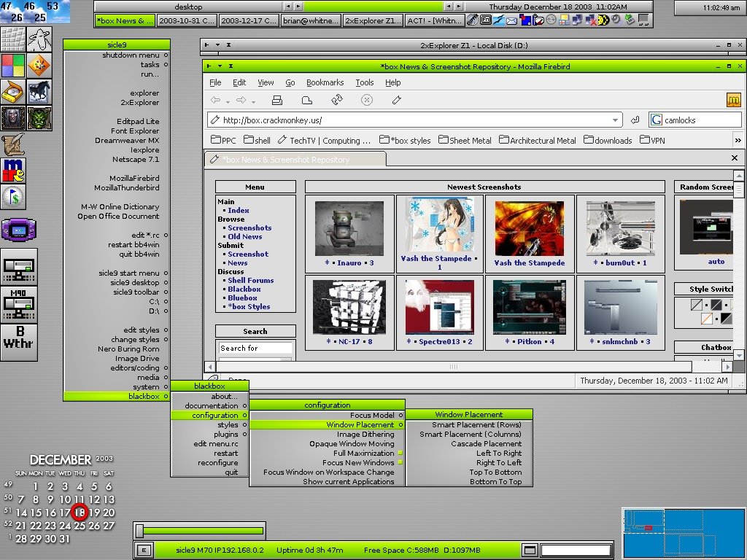Launch the green orc face desktop icon
This screenshot has height=560, width=747.
(x=39, y=117)
